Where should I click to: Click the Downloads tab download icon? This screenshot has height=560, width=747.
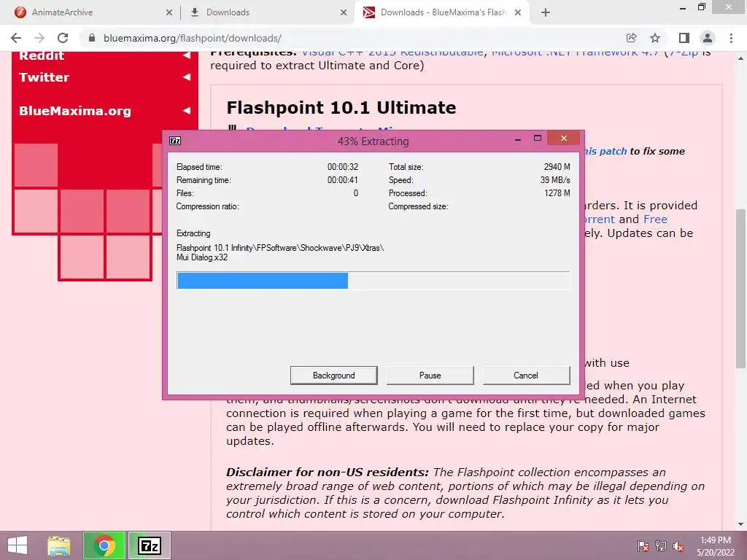[194, 12]
